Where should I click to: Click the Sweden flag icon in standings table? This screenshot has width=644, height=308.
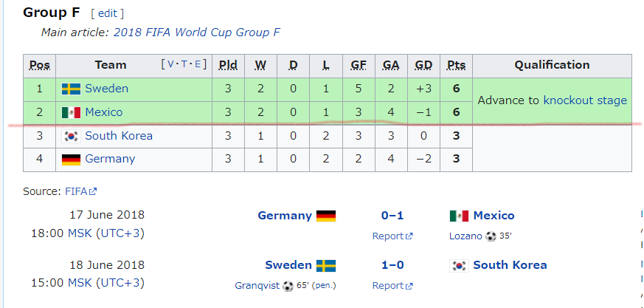click(x=71, y=89)
